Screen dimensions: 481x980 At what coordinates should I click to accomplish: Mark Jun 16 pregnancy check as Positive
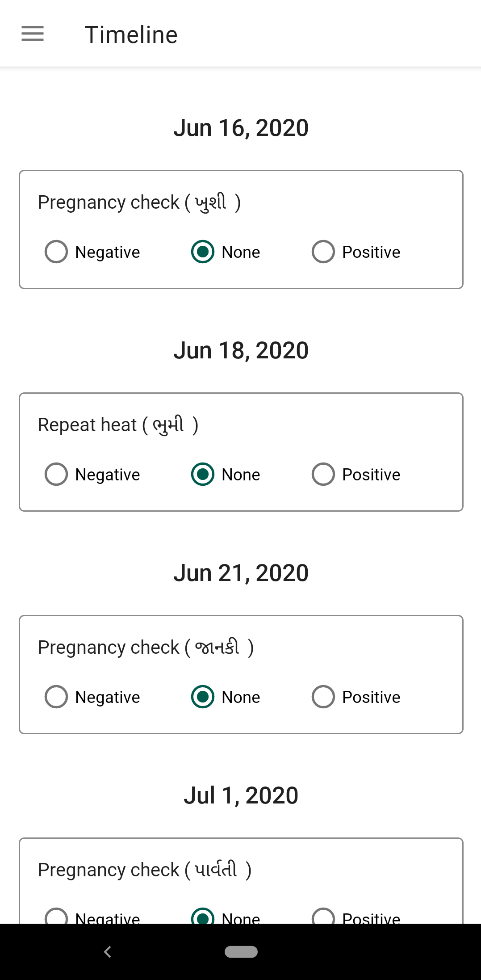click(x=323, y=252)
